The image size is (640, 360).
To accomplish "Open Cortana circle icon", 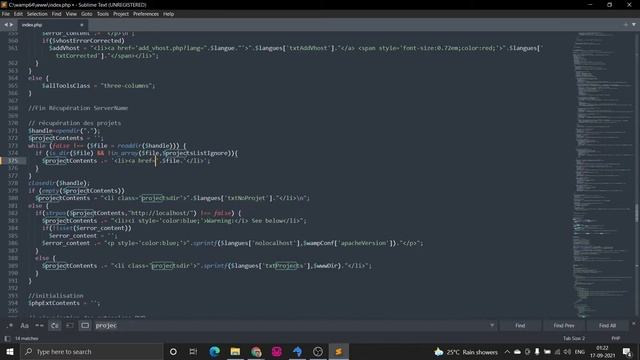I will pos(173,351).
